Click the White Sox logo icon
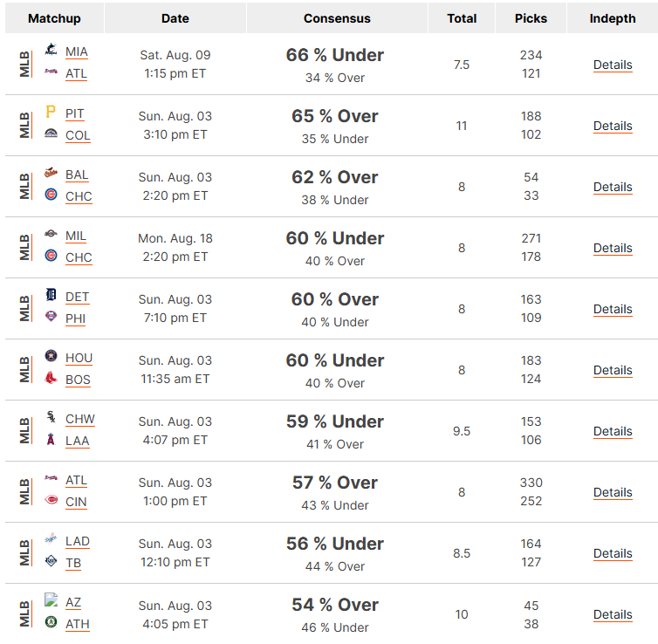The width and height of the screenshot is (658, 644). click(51, 416)
